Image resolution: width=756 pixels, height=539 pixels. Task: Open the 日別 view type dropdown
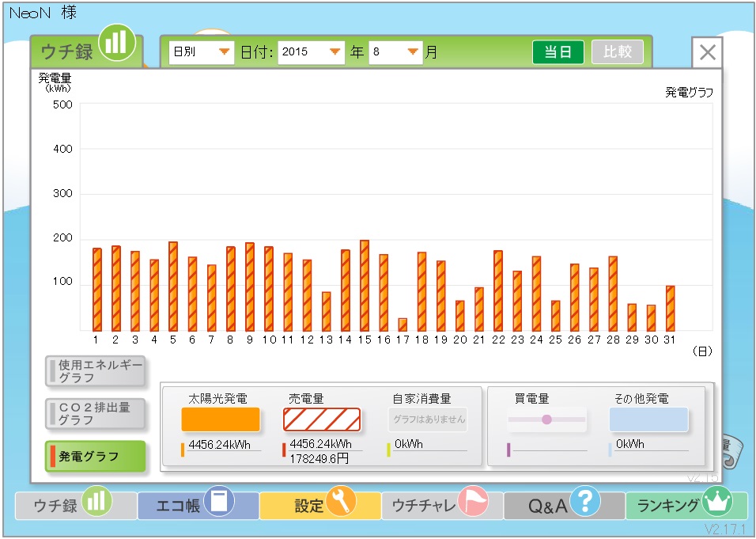tap(201, 52)
